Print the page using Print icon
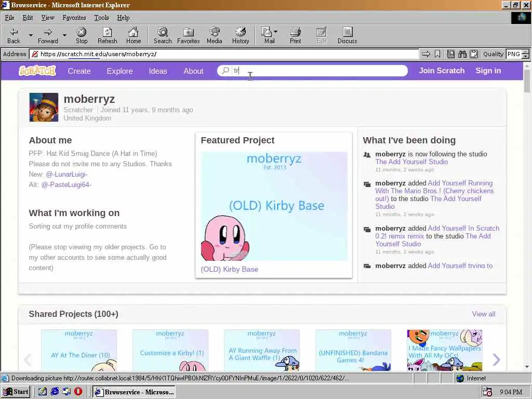 tap(295, 36)
